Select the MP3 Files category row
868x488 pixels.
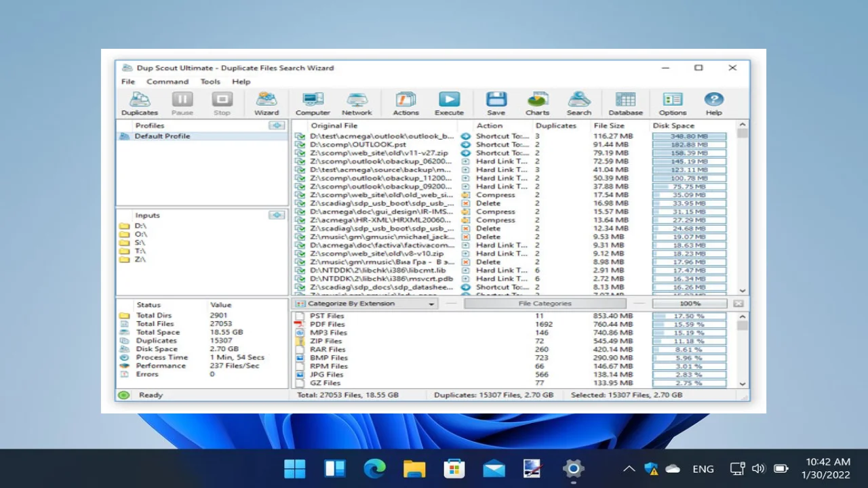[x=515, y=333]
